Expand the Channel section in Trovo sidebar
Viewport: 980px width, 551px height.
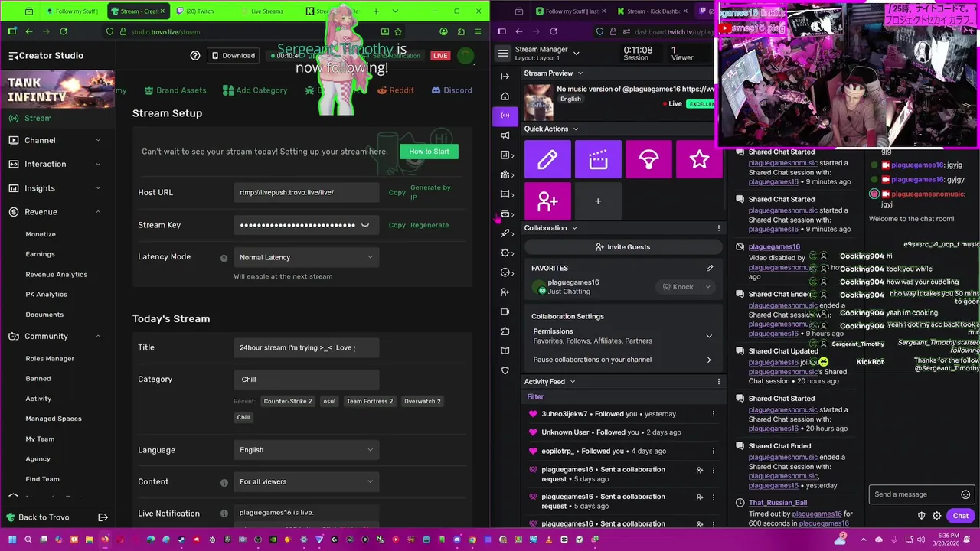click(57, 140)
